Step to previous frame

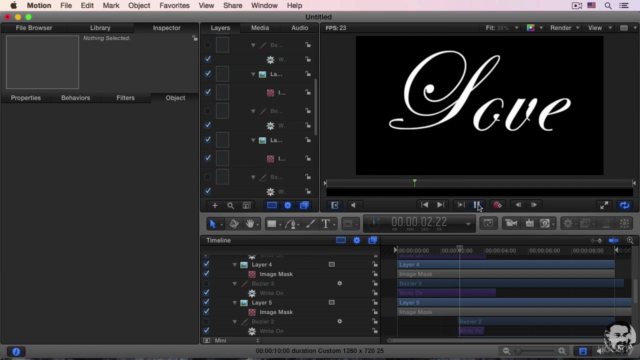click(518, 205)
